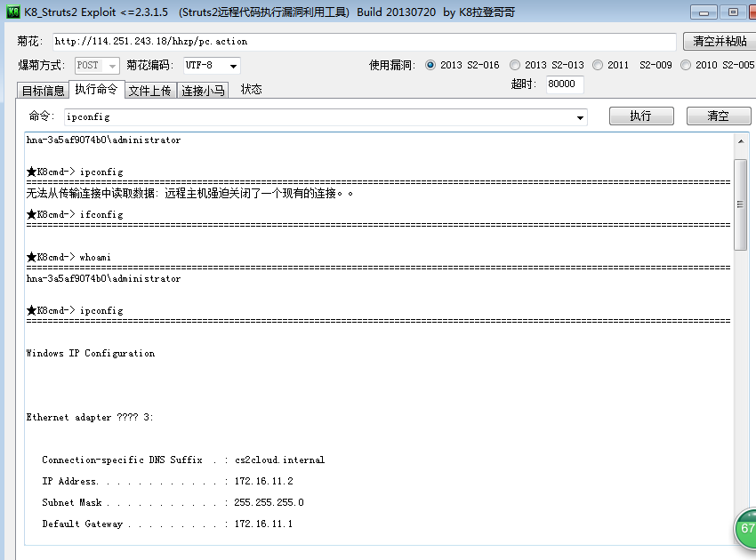This screenshot has height=560, width=756.
Task: Click the DNS suffix cs2cloud.internal
Action: pos(279,460)
